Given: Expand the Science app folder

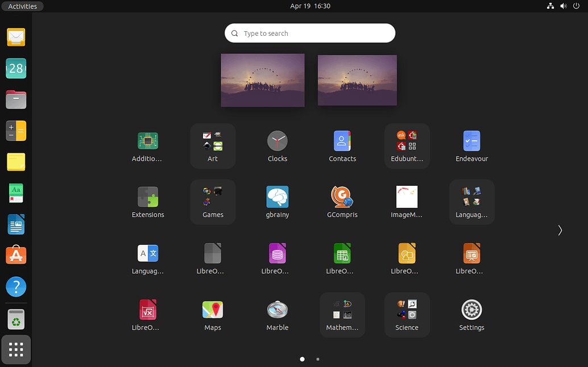Looking at the screenshot, I should tap(407, 313).
